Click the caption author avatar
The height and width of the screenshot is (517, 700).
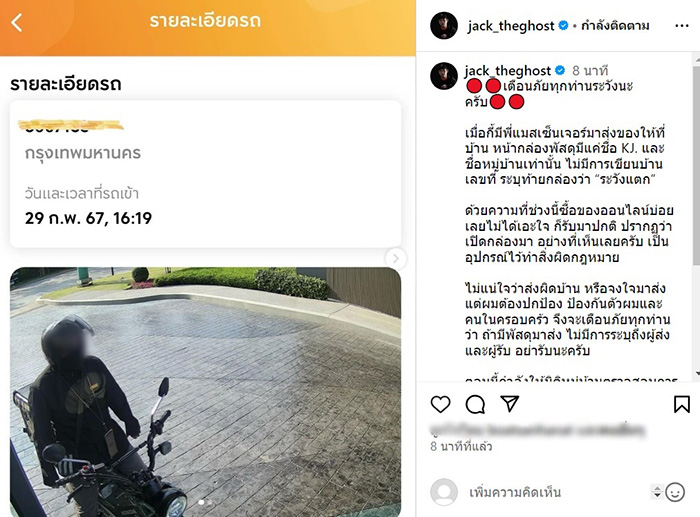444,76
